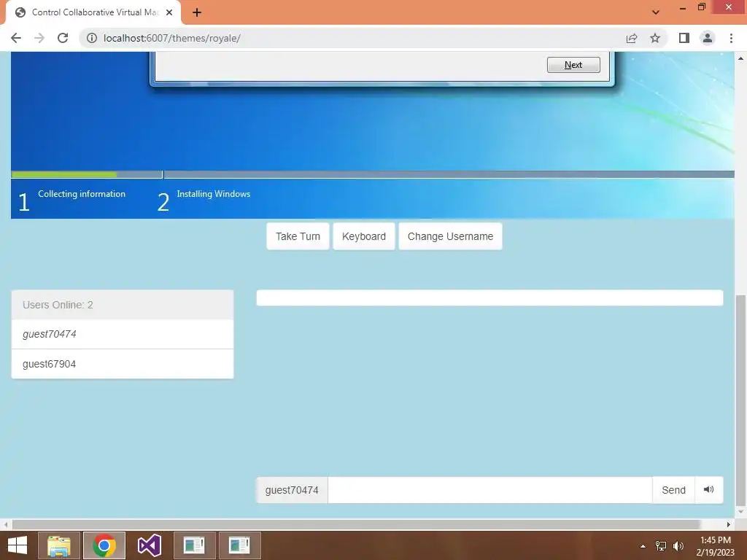
Task: Open tab search chevron in title bar
Action: [x=656, y=12]
